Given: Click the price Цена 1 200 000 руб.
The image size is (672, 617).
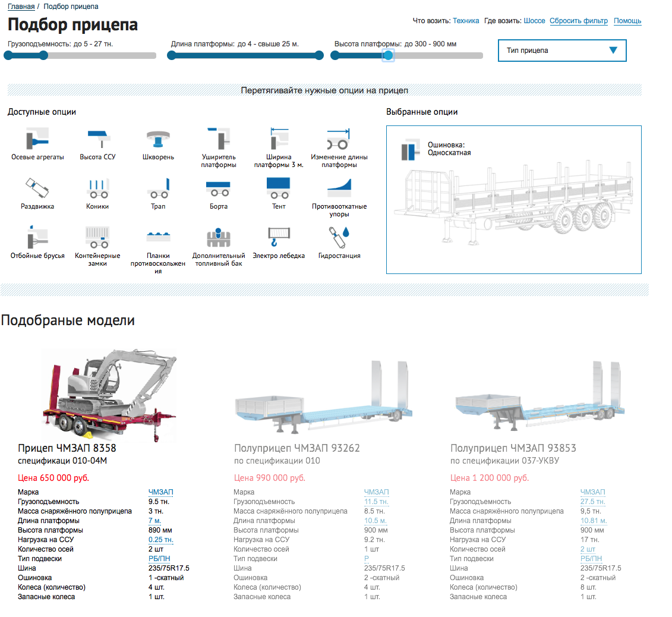Looking at the screenshot, I should [490, 478].
